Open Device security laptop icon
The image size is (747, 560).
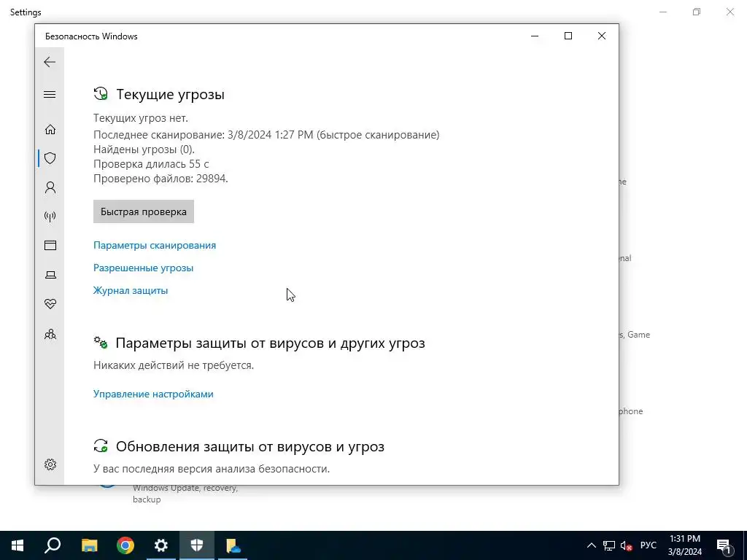(50, 275)
